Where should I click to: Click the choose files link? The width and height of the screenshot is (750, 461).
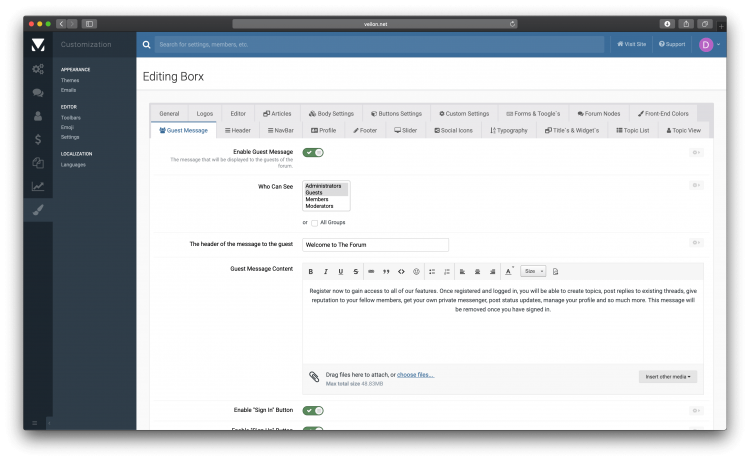(x=415, y=375)
